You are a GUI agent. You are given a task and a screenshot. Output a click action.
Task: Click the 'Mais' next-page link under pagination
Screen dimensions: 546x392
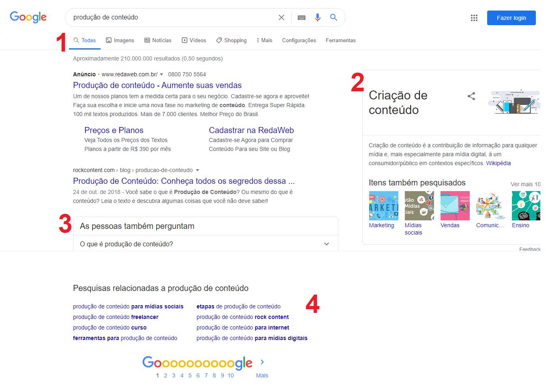pyautogui.click(x=262, y=375)
